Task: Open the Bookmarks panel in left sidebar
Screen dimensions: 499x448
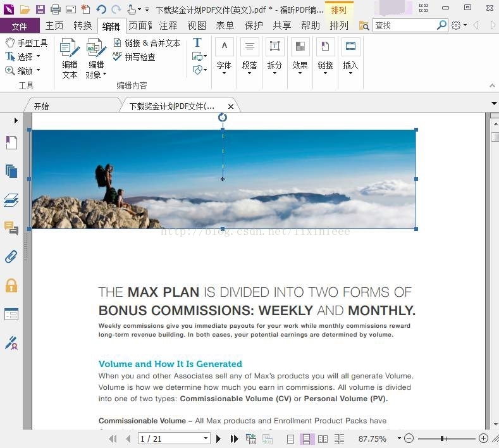Action: [11, 142]
